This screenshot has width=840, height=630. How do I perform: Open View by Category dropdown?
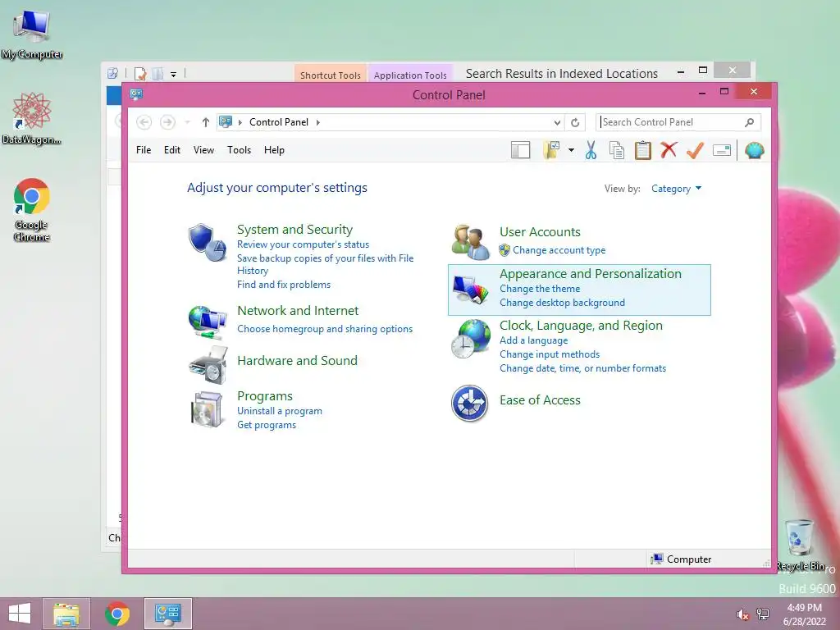pos(676,189)
